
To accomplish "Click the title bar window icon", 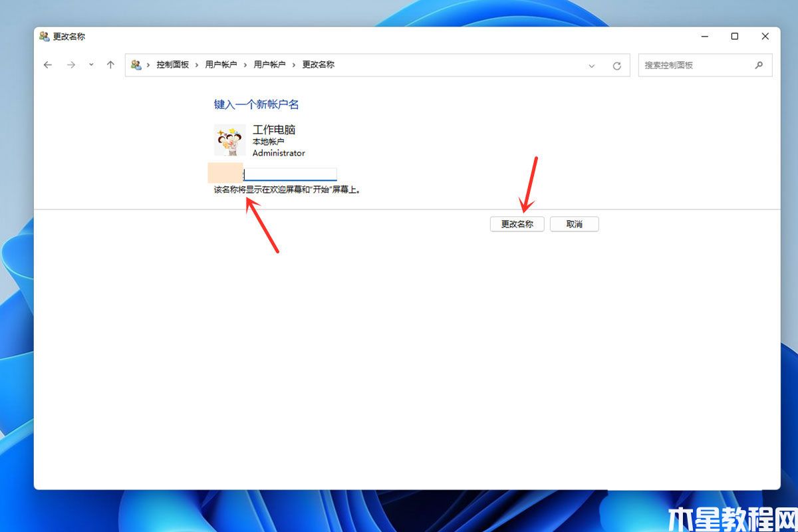I will point(45,37).
